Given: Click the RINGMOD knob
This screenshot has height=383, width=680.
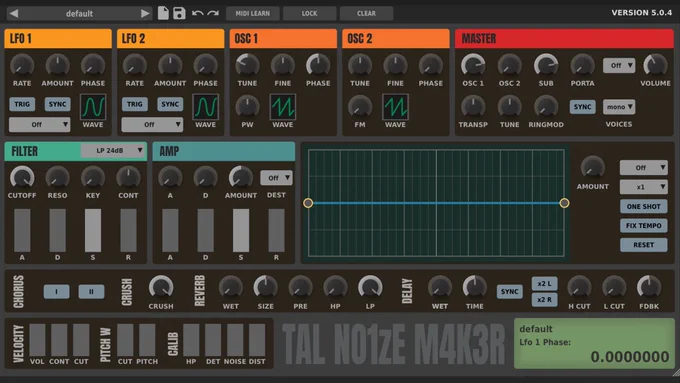Looking at the screenshot, I should pyautogui.click(x=546, y=107).
